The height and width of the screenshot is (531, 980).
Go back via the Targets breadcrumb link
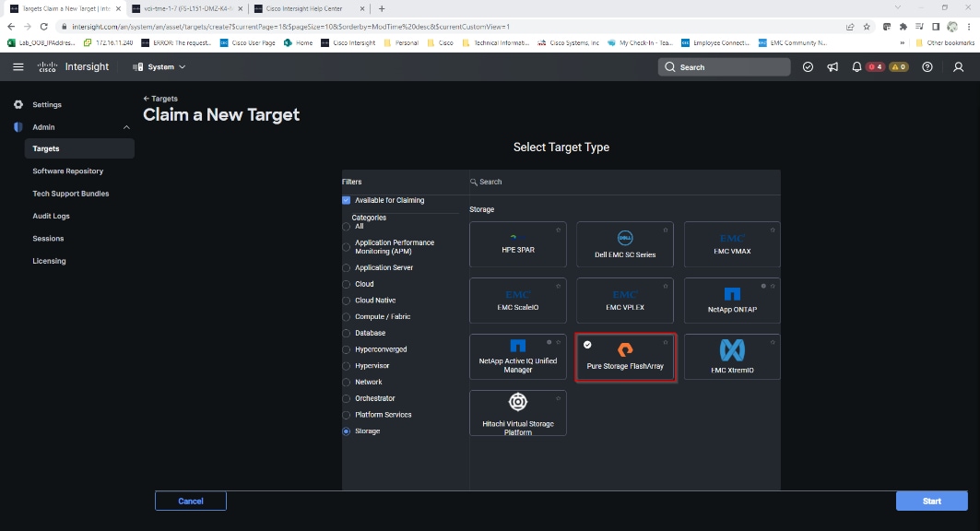click(160, 99)
